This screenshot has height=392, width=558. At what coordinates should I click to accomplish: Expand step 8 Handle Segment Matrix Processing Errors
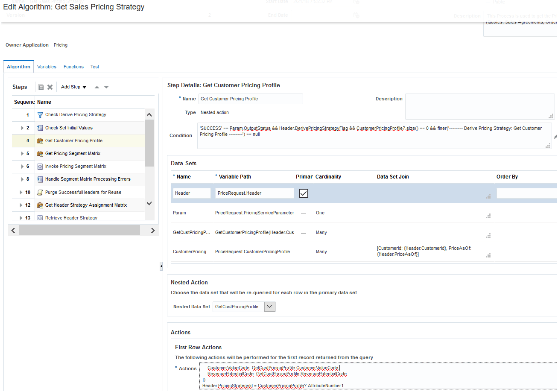pyautogui.click(x=22, y=179)
